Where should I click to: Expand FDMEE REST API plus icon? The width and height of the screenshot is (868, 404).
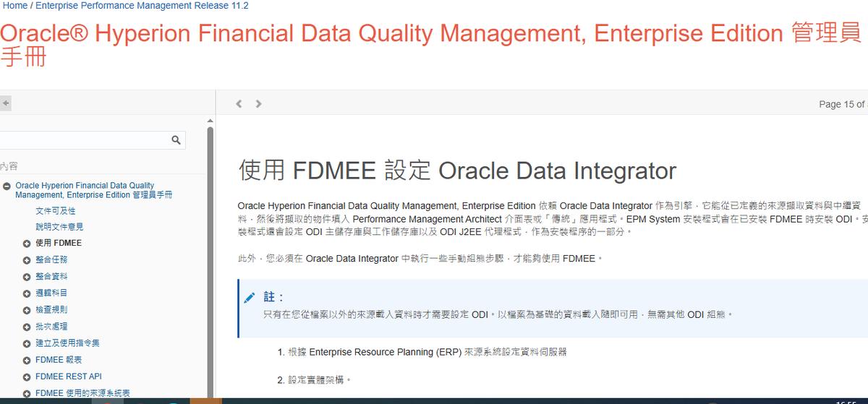click(x=27, y=377)
